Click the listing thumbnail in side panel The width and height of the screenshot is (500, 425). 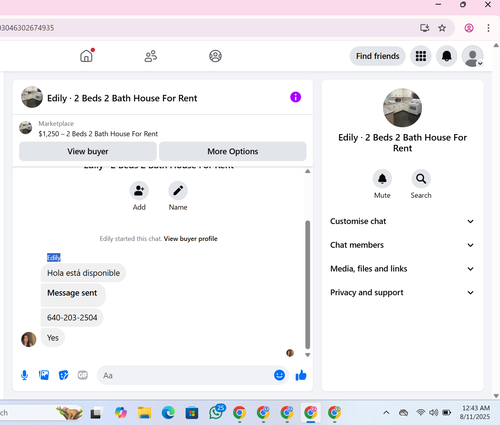pos(402,108)
